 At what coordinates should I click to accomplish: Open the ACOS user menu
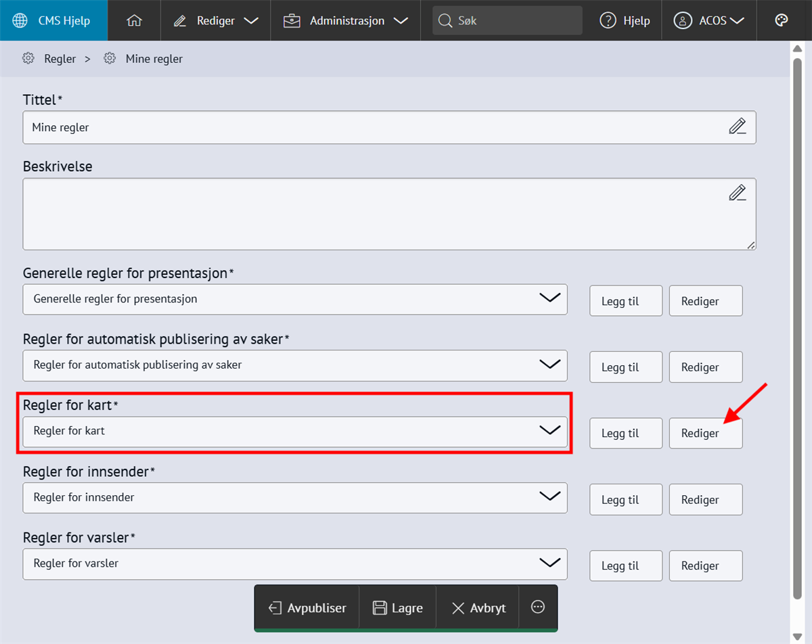[x=709, y=20]
